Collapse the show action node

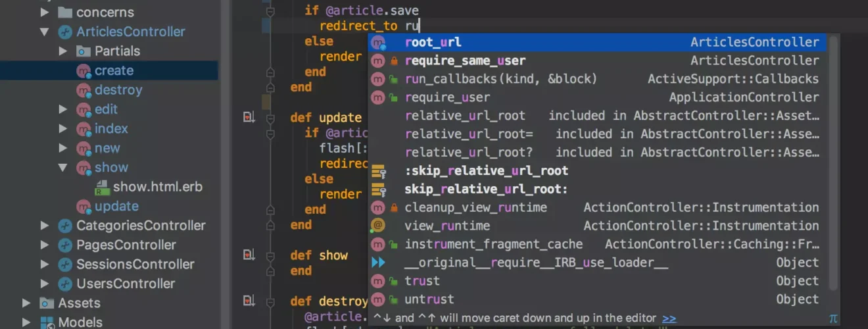click(63, 167)
